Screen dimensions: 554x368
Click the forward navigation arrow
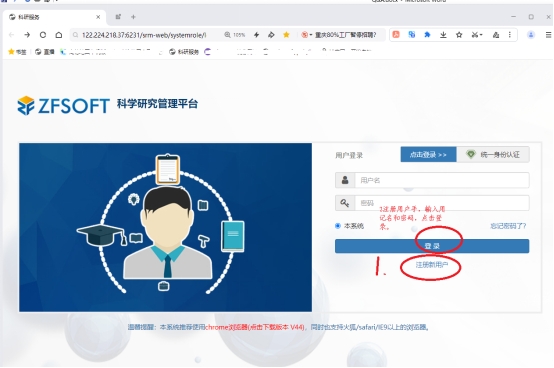[27, 35]
